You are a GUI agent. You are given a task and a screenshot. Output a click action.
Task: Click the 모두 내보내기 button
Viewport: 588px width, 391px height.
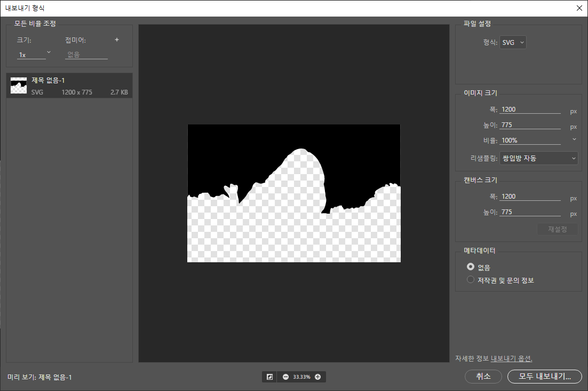point(544,376)
